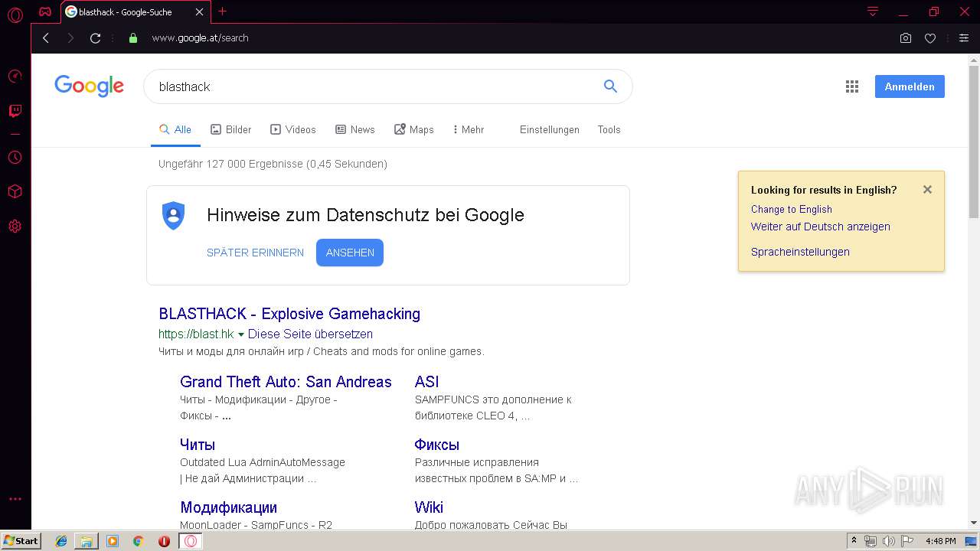980x551 pixels.
Task: Open Grand Theft Auto: San Andreas sitelink
Action: (x=286, y=382)
